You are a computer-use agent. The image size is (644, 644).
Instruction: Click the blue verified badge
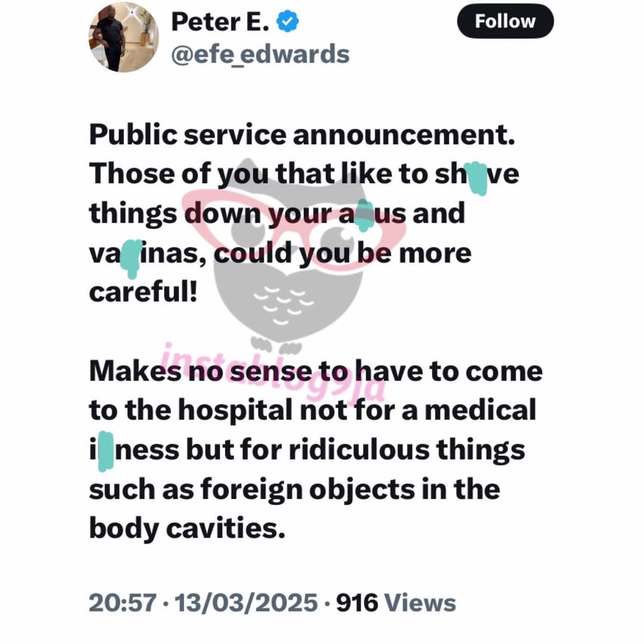(287, 22)
